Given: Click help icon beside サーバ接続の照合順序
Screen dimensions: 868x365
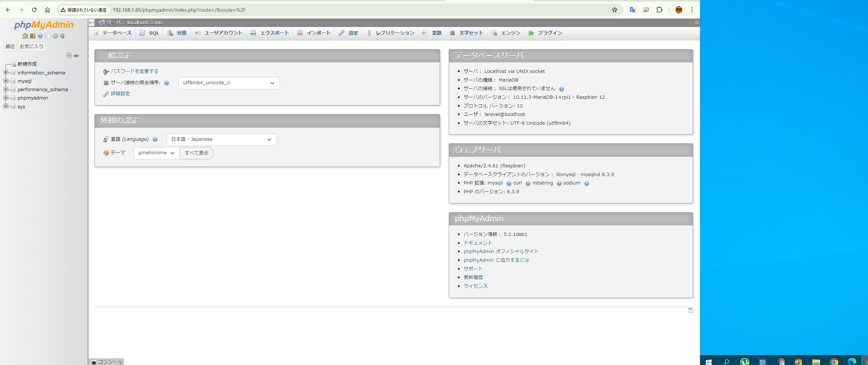Looking at the screenshot, I should (167, 83).
